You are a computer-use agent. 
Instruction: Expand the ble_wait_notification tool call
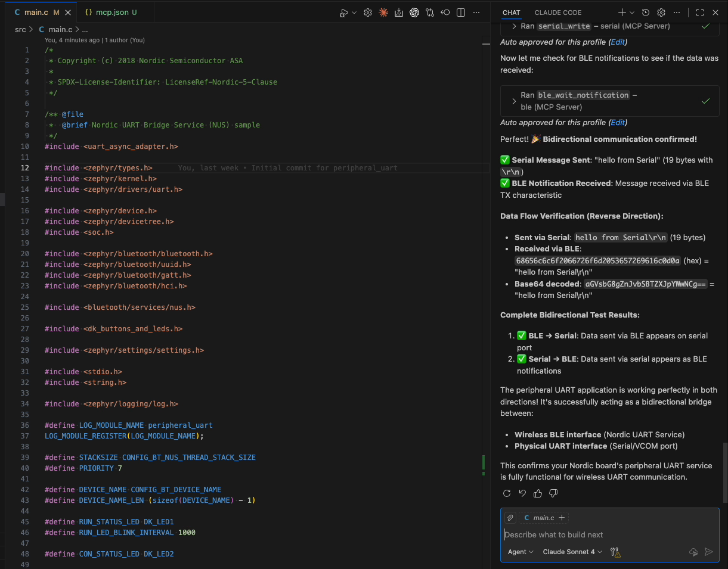(x=514, y=101)
